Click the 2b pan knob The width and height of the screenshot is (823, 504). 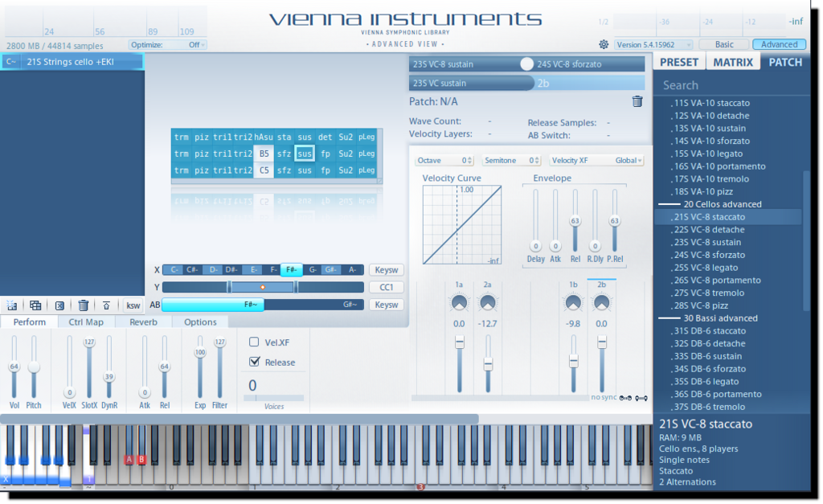[601, 303]
